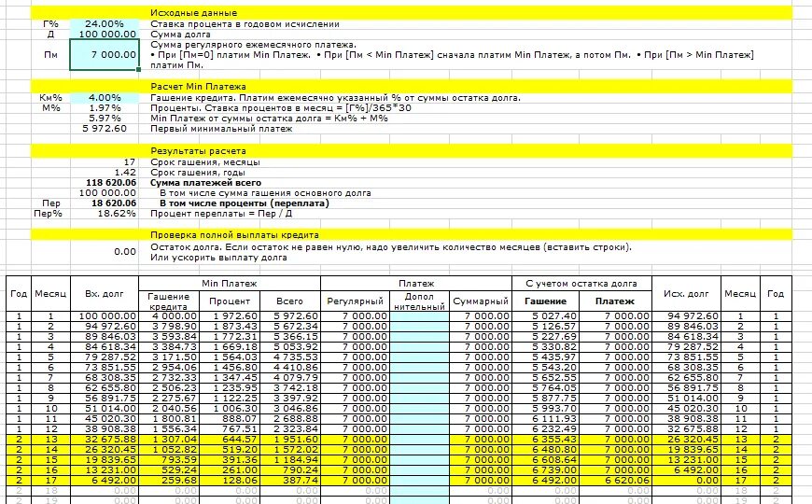Click the 'Дополнительный' column header
Image resolution: width=812 pixels, height=504 pixels.
pyautogui.click(x=419, y=301)
